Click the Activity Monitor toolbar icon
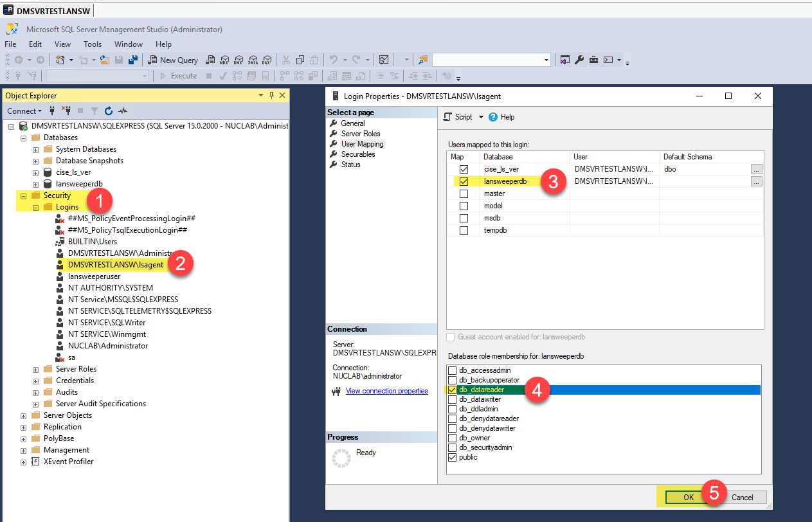 [x=384, y=60]
